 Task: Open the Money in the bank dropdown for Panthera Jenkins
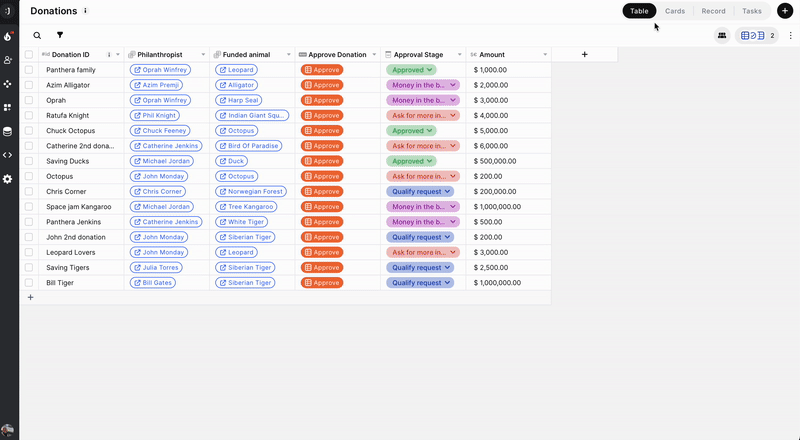click(x=423, y=222)
